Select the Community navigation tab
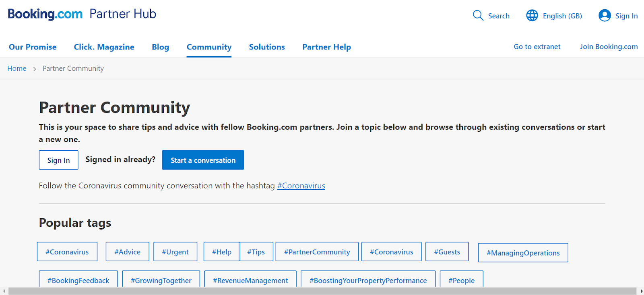The image size is (644, 295). pyautogui.click(x=209, y=47)
